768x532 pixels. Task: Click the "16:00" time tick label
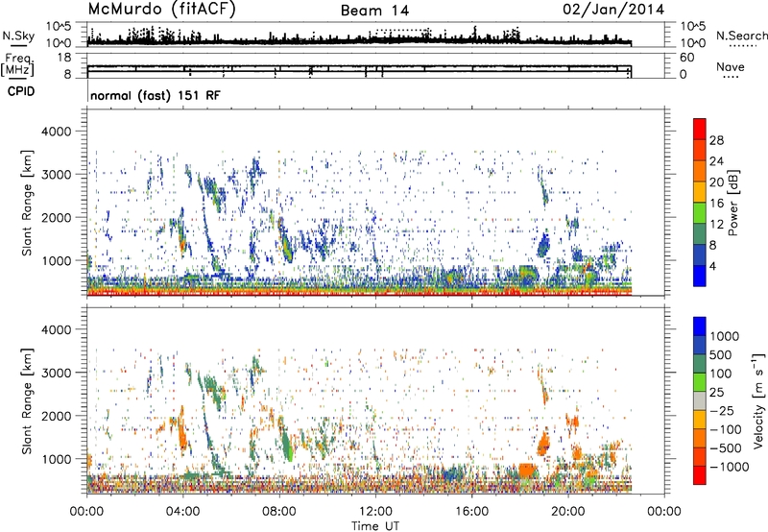(471, 512)
